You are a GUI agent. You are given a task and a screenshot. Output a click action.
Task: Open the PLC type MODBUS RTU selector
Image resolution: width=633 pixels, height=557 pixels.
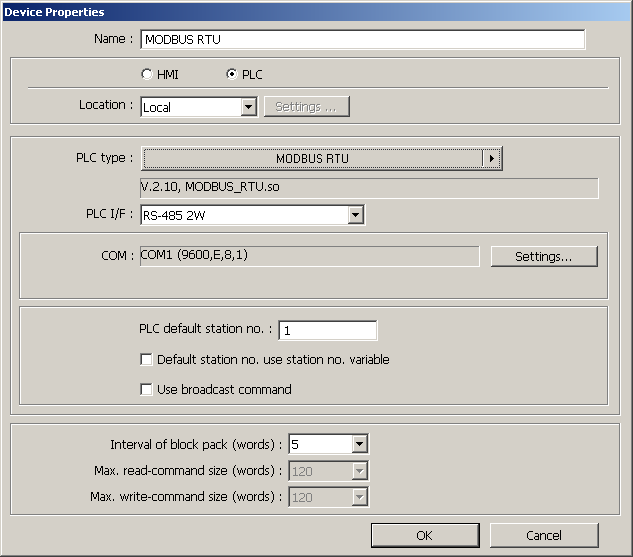pos(321,158)
